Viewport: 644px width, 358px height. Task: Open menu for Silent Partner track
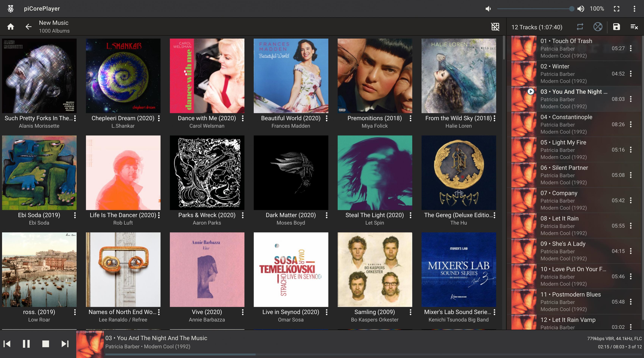coord(631,175)
